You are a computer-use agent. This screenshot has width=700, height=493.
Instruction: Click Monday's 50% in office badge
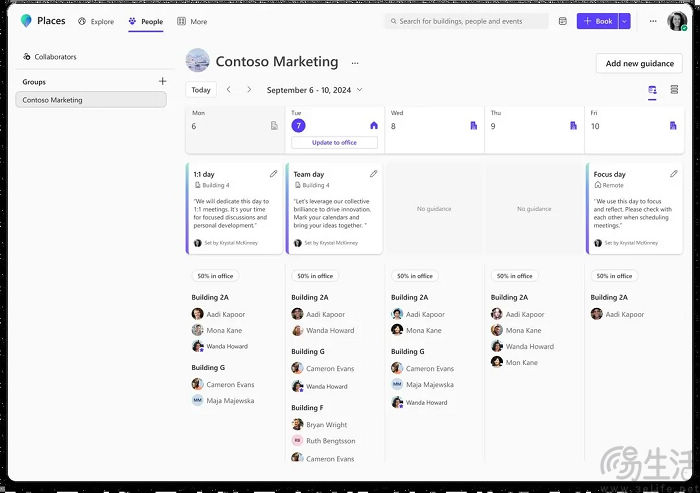[x=215, y=276]
